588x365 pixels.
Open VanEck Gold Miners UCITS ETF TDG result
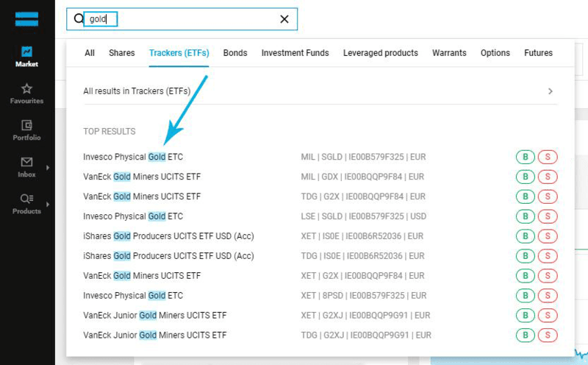pos(142,196)
